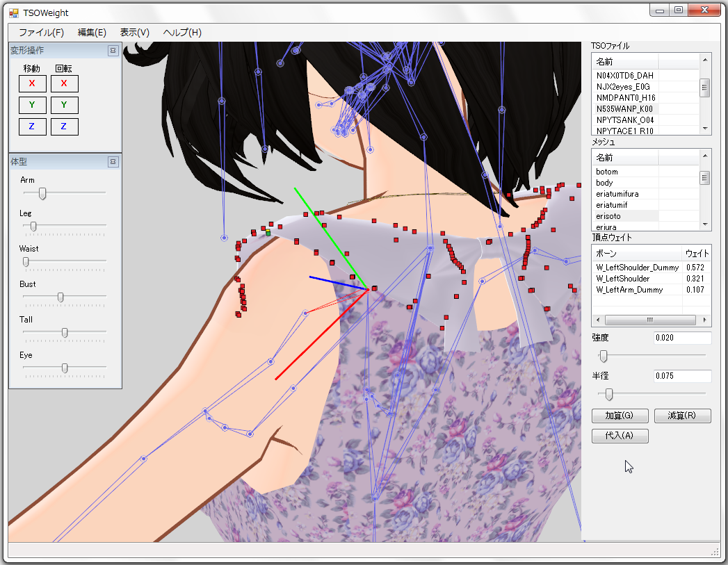Open the 編集(E) menu
728x565 pixels.
[92, 33]
